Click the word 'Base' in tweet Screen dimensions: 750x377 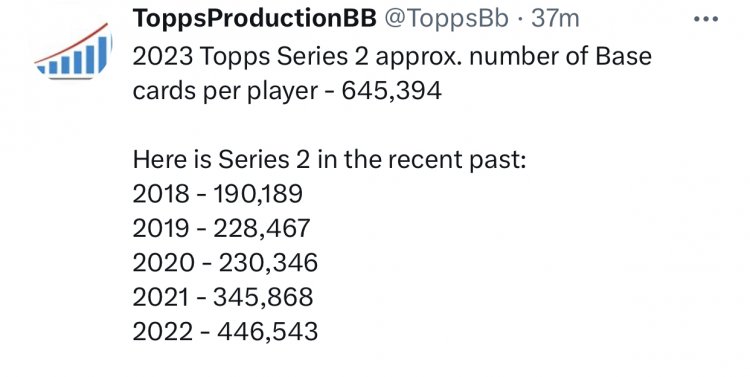click(x=623, y=56)
